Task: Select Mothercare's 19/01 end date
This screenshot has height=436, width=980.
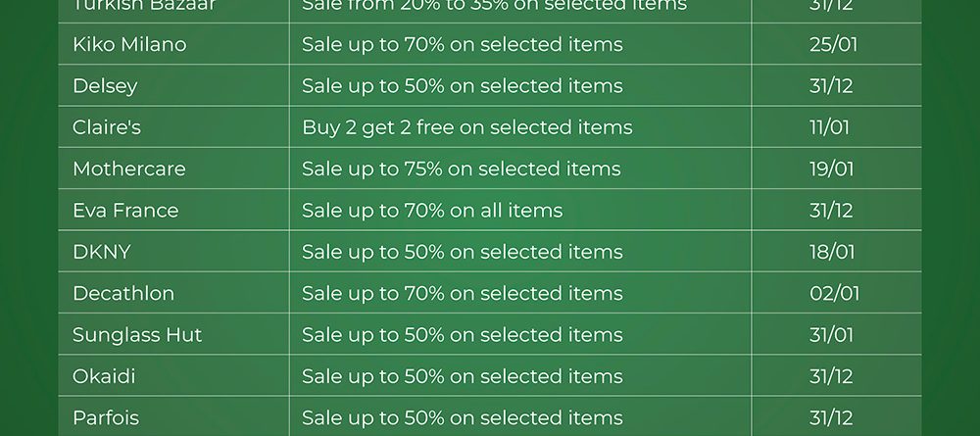Action: coord(831,169)
